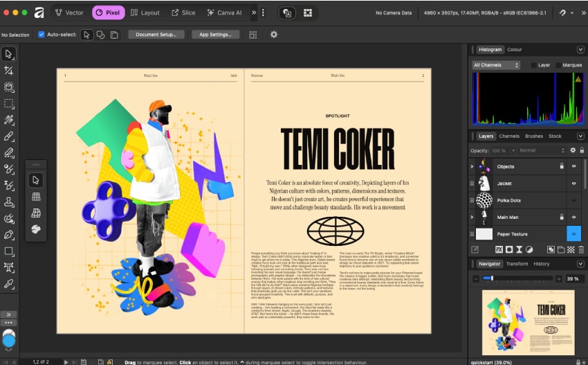Click the delete layer trash icon

tap(580, 249)
